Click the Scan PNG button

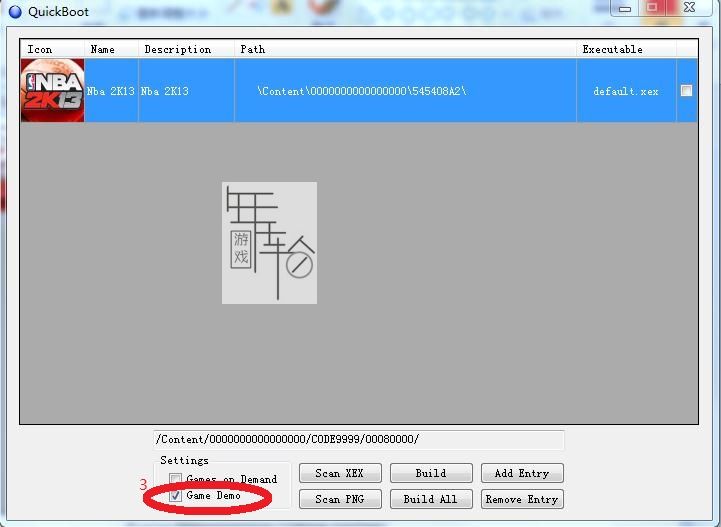point(340,499)
